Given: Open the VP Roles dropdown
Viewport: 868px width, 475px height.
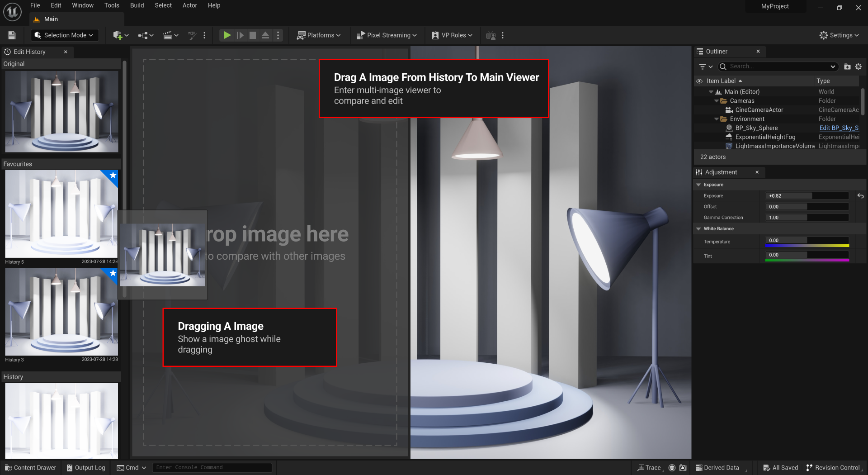Looking at the screenshot, I should click(452, 35).
